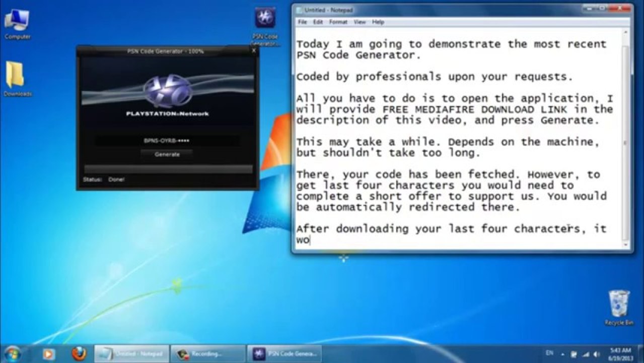
Task: Show hidden tray icons arrow
Action: [562, 354]
